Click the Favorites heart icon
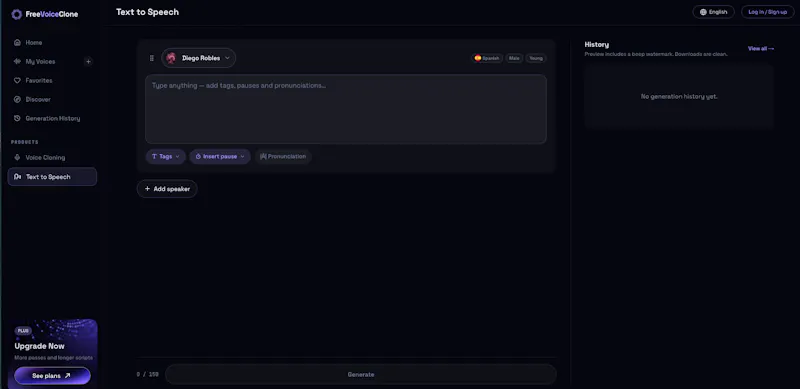The height and width of the screenshot is (389, 800). tap(17, 81)
